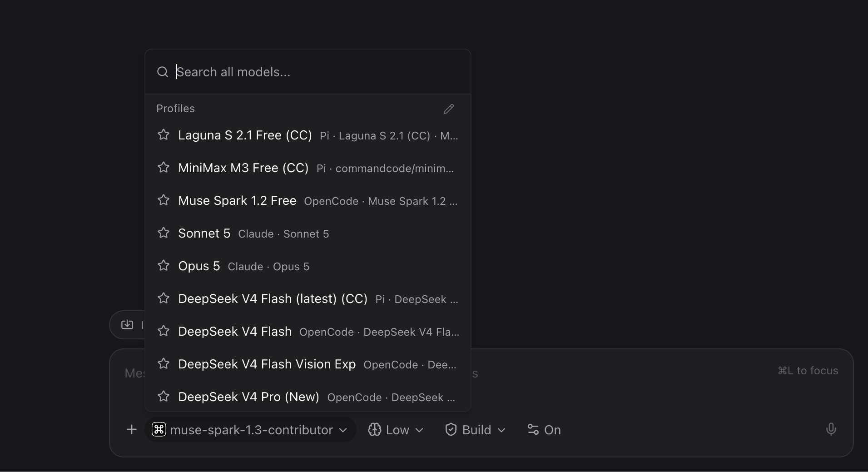Click the import icon above the message box

[127, 324]
